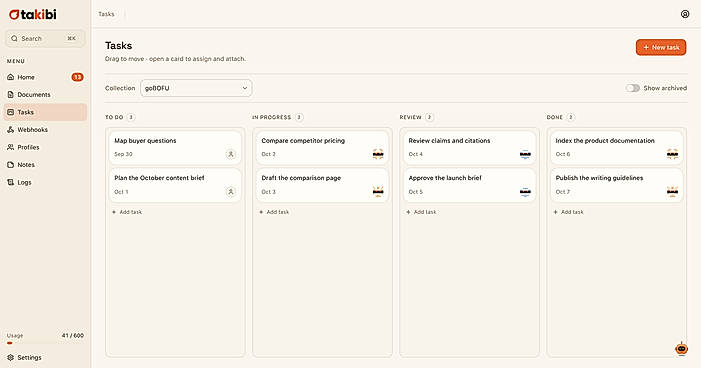The height and width of the screenshot is (368, 701).
Task: Open Profiles menu item
Action: point(45,147)
